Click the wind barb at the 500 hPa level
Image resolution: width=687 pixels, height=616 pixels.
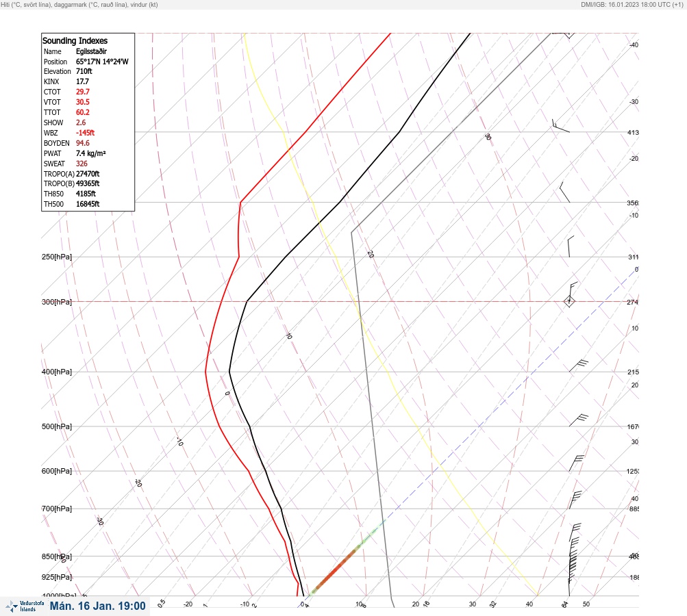pyautogui.click(x=578, y=420)
